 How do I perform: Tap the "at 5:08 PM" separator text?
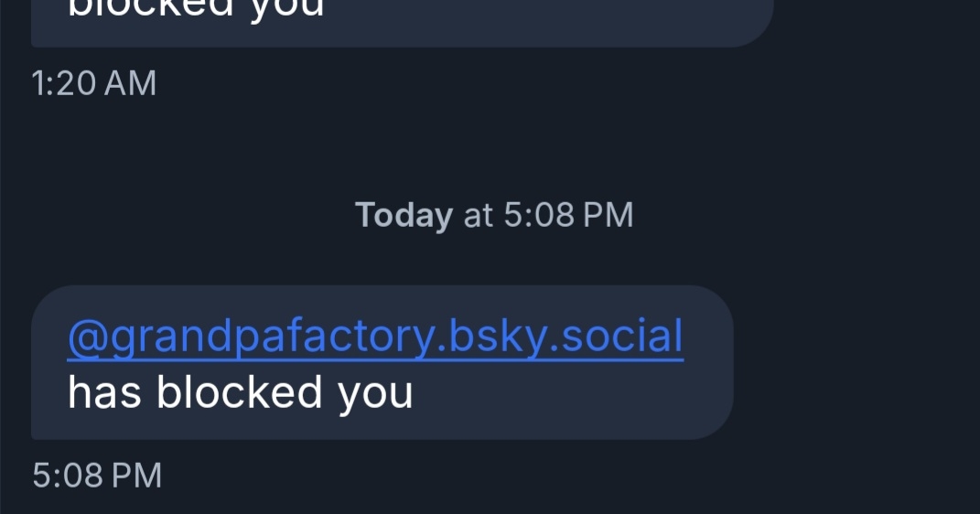(x=548, y=216)
